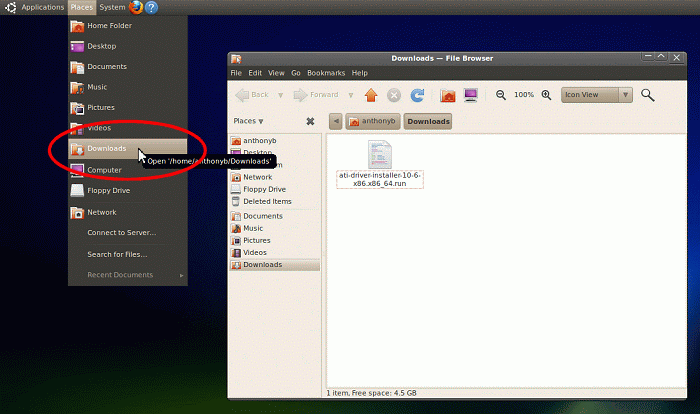The image size is (700, 414).
Task: Open the Places sidebar selector dropdown
Action: click(249, 121)
